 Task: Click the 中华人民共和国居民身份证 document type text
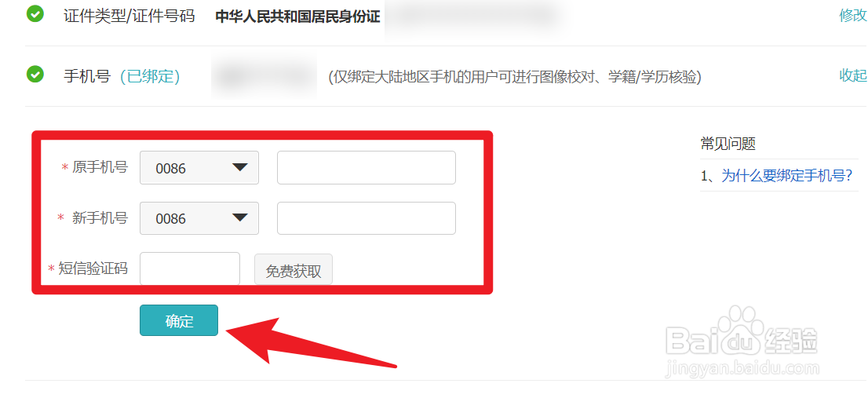coord(297,16)
